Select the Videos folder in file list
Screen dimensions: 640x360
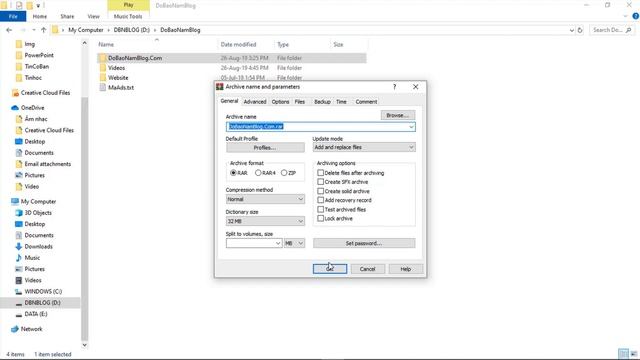pos(116,68)
